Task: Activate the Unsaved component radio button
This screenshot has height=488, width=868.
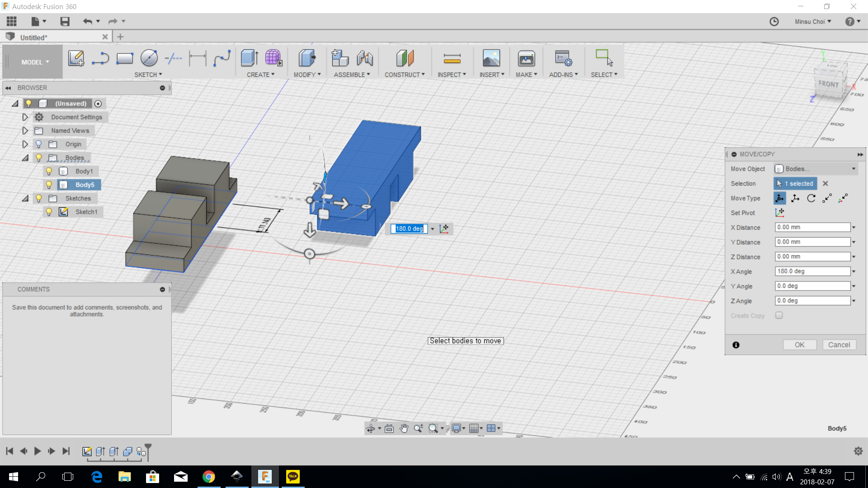Action: pos(98,103)
